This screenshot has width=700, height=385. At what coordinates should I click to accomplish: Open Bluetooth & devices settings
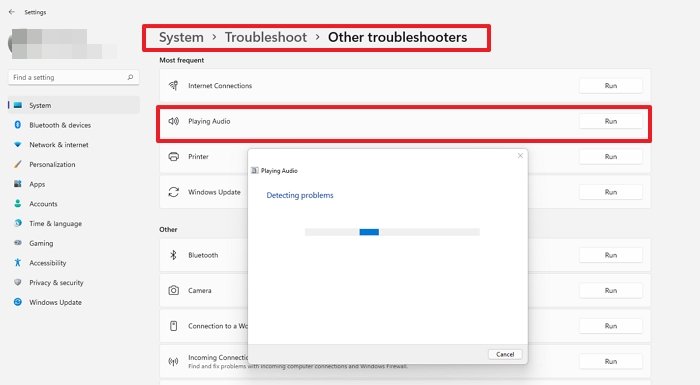[x=74, y=125]
